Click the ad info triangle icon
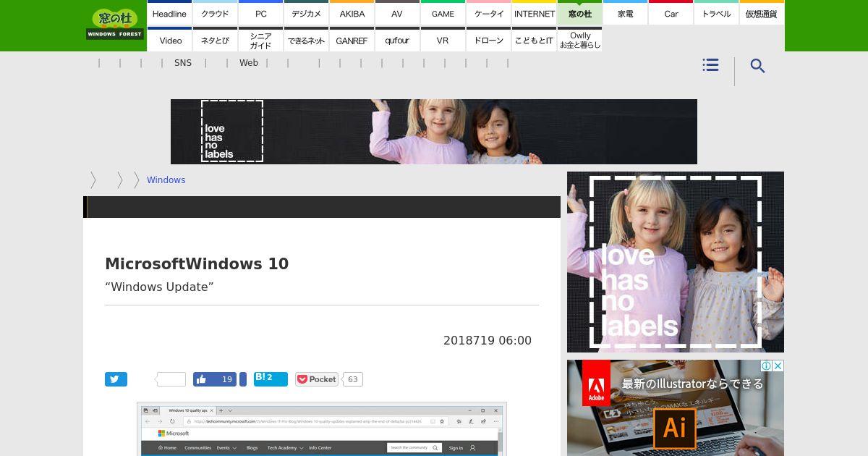 [767, 366]
